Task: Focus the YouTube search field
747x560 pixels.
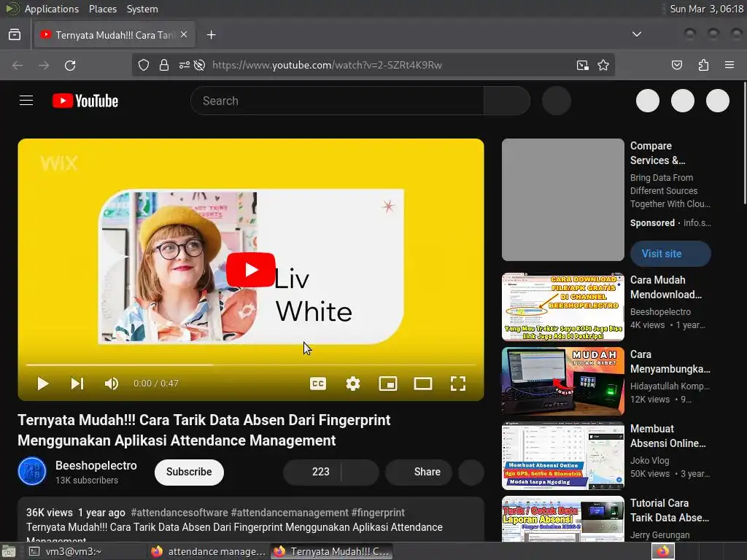Action: pos(337,101)
